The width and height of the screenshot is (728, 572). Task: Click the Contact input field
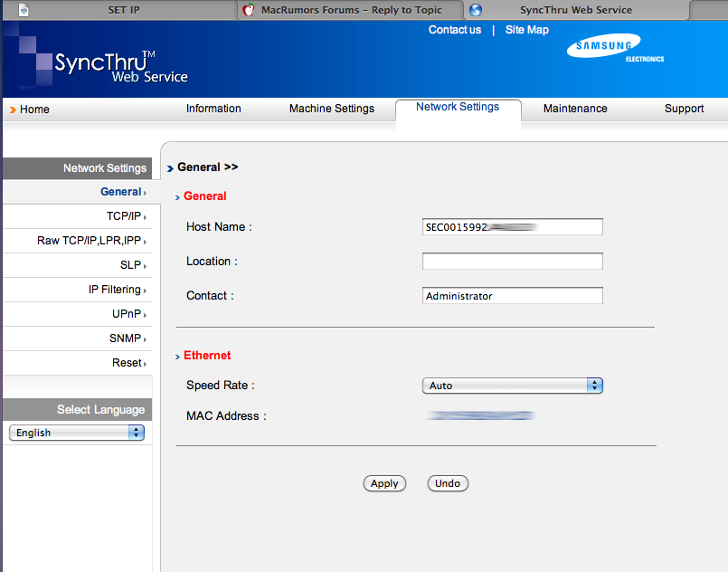click(x=512, y=296)
